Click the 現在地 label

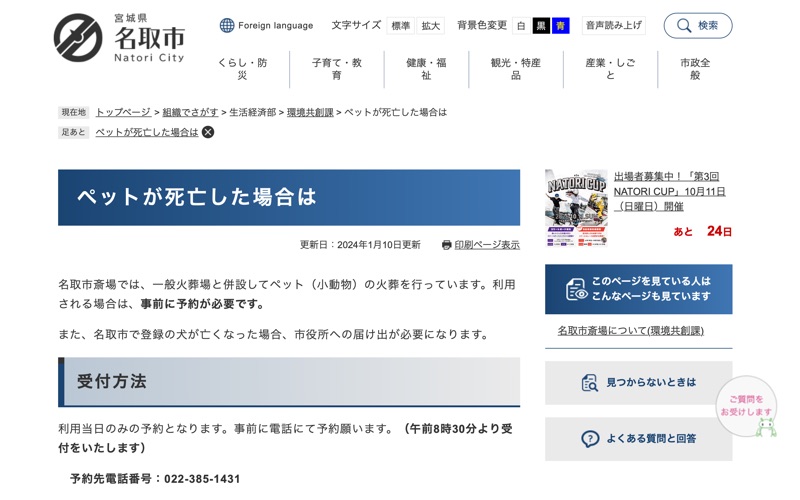73,112
